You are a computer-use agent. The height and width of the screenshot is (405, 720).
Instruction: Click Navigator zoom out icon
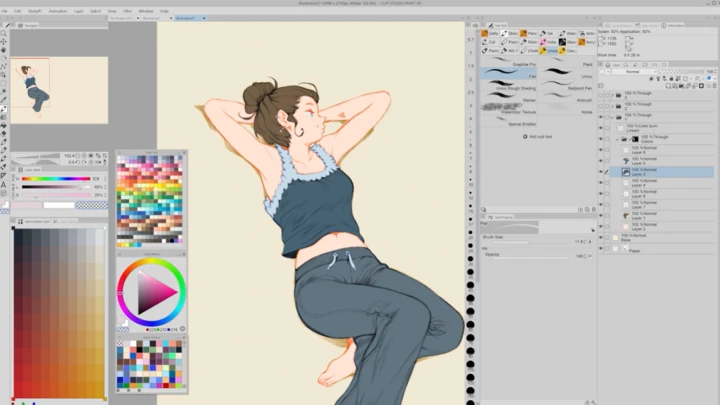(77, 156)
